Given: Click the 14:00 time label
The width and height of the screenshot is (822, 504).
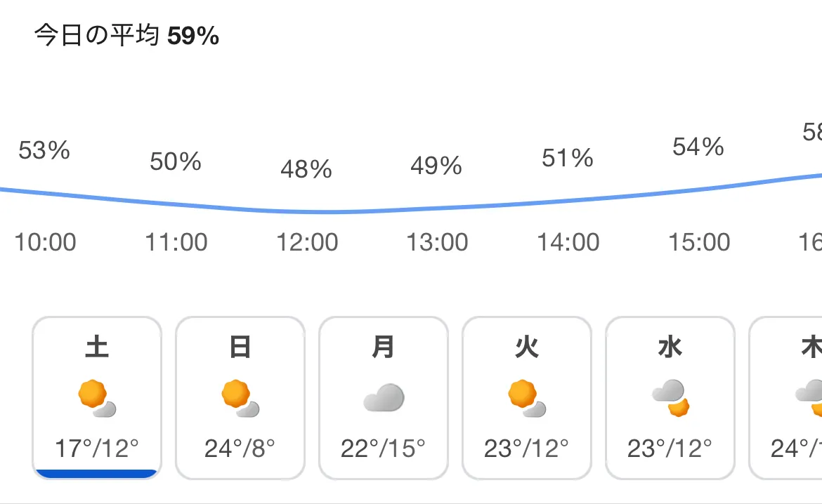Looking at the screenshot, I should (x=568, y=242).
